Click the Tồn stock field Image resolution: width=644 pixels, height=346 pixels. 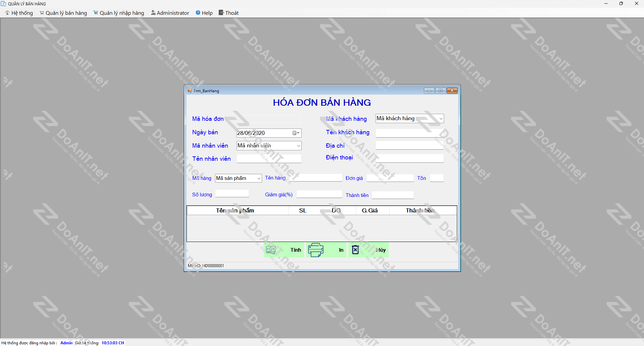437,178
